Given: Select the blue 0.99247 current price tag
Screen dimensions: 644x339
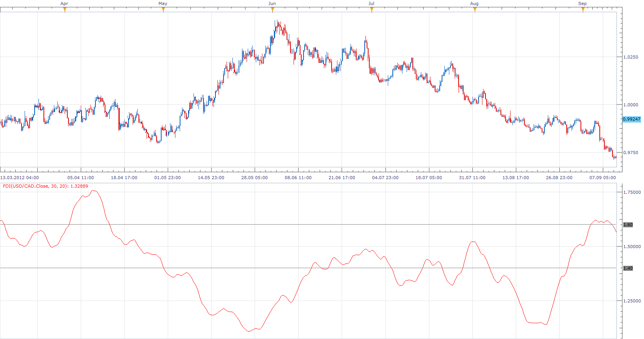Looking at the screenshot, I should (632, 119).
